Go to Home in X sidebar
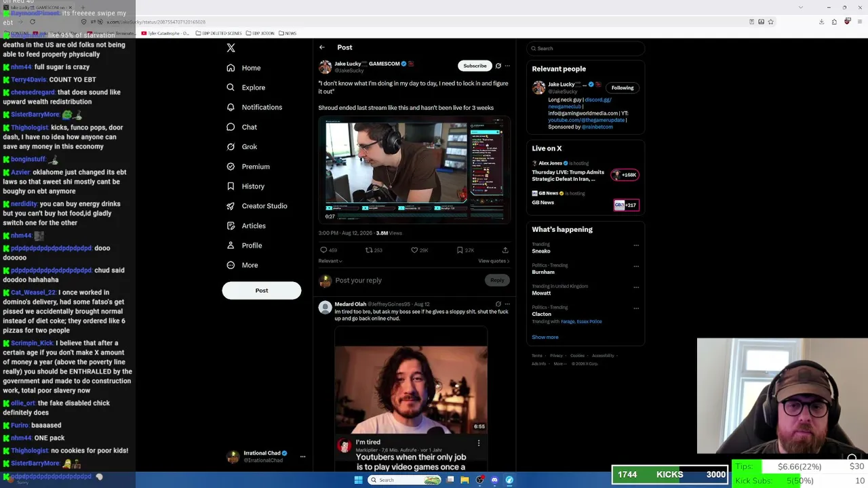868x488 pixels. coord(243,68)
